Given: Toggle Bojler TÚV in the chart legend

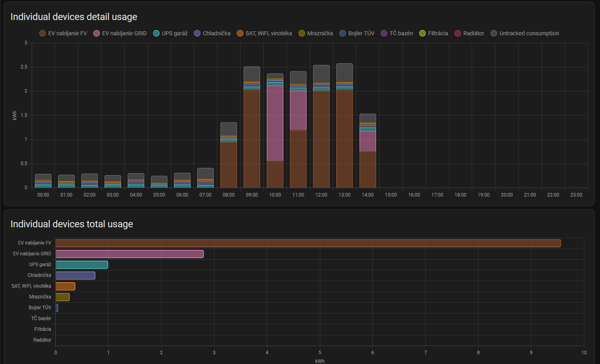Looking at the screenshot, I should point(357,33).
